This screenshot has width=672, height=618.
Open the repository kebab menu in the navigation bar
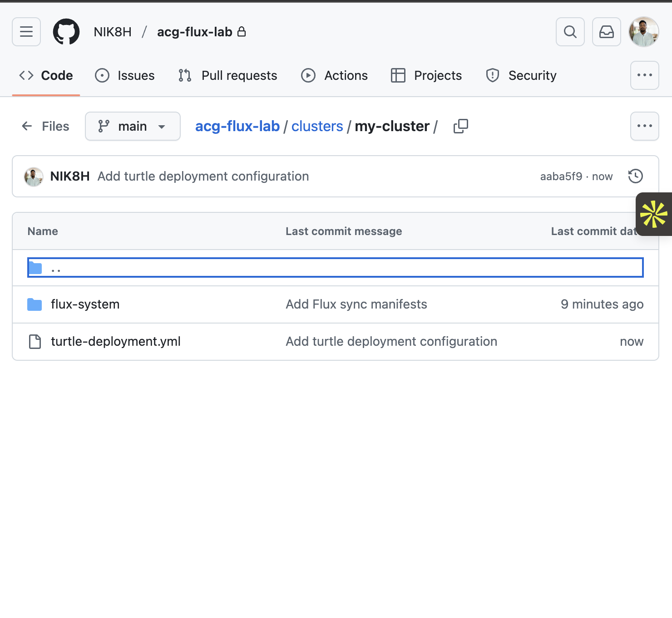pyautogui.click(x=644, y=75)
